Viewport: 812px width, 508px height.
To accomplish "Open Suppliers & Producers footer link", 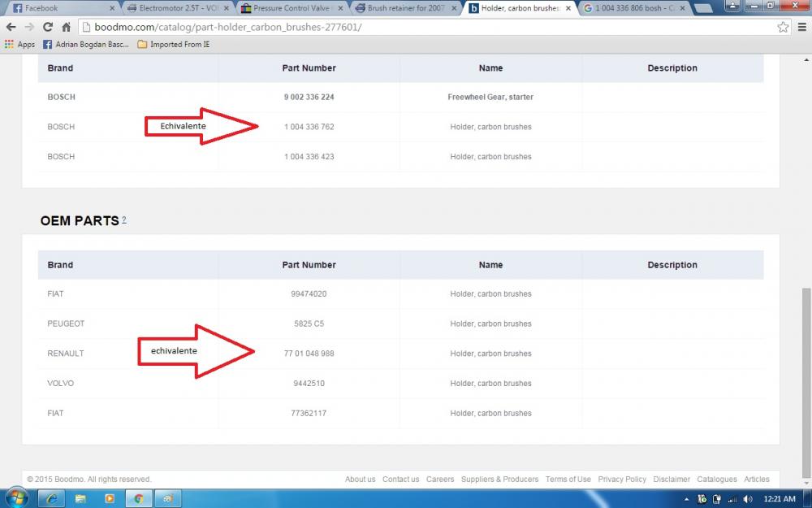I will point(499,480).
